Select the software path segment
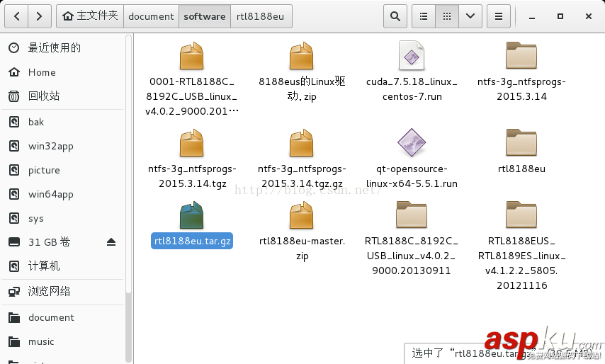The height and width of the screenshot is (364, 605). pyautogui.click(x=205, y=16)
